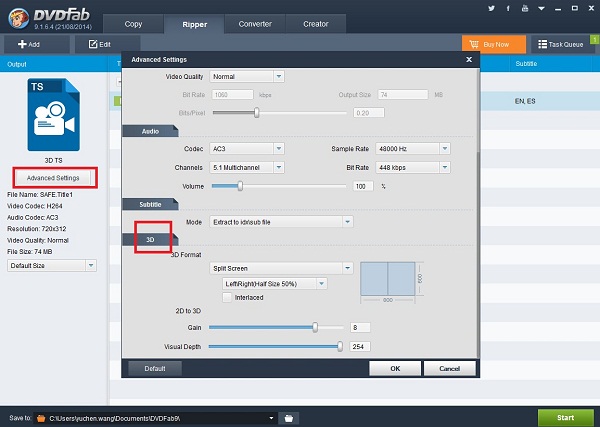600x427 pixels.
Task: Restore settings with Default button
Action: (155, 368)
